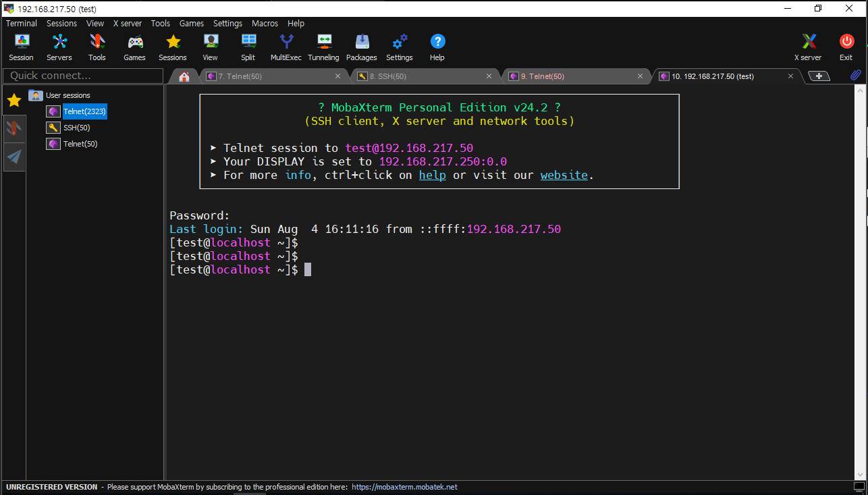Close the 9. Telnet(50) tab
This screenshot has height=495, width=868.
tap(641, 76)
